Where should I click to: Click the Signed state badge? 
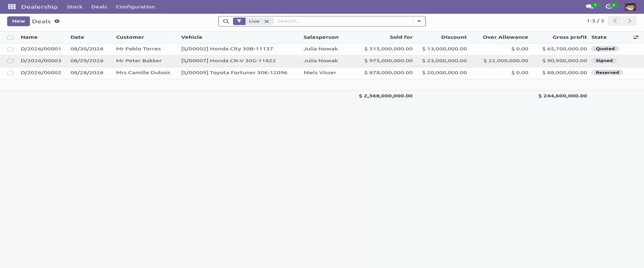(604, 60)
